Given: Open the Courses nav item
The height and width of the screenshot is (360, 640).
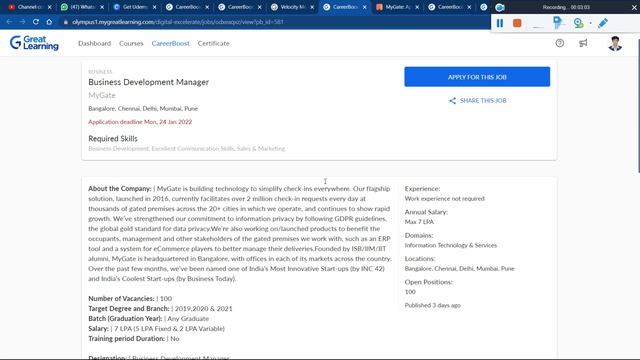Looking at the screenshot, I should (x=131, y=43).
